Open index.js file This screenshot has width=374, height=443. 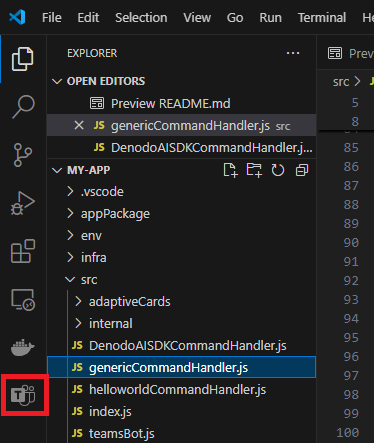point(181,411)
